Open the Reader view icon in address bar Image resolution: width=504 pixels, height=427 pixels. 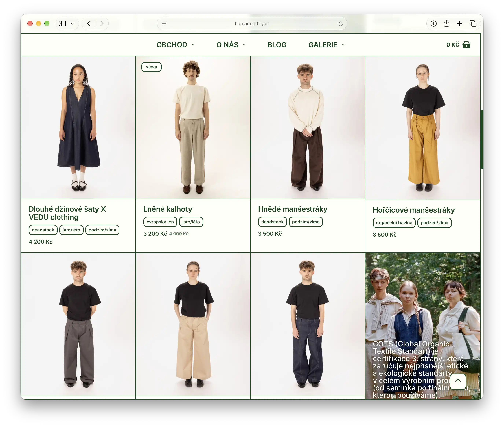tap(164, 23)
